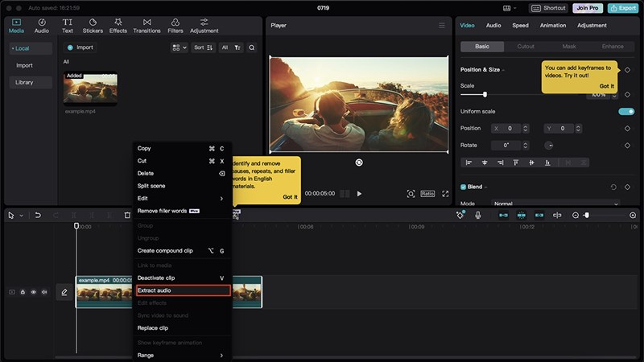Lock the video track

[x=23, y=292]
